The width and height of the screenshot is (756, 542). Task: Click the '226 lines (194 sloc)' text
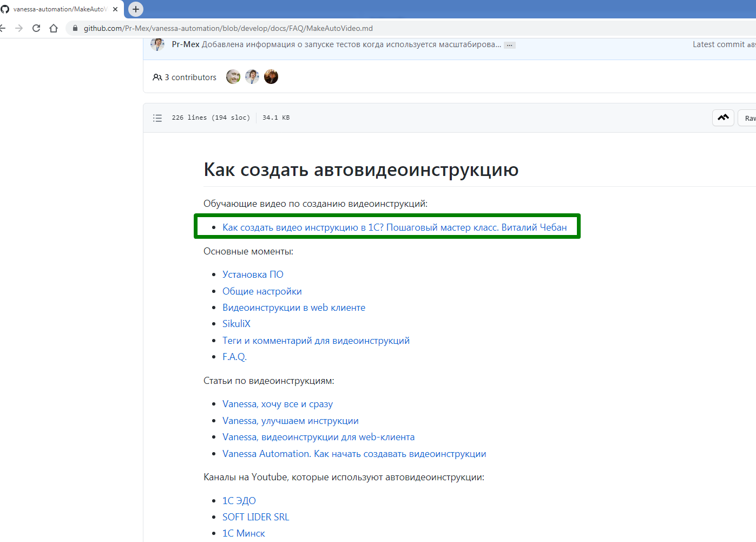point(211,117)
